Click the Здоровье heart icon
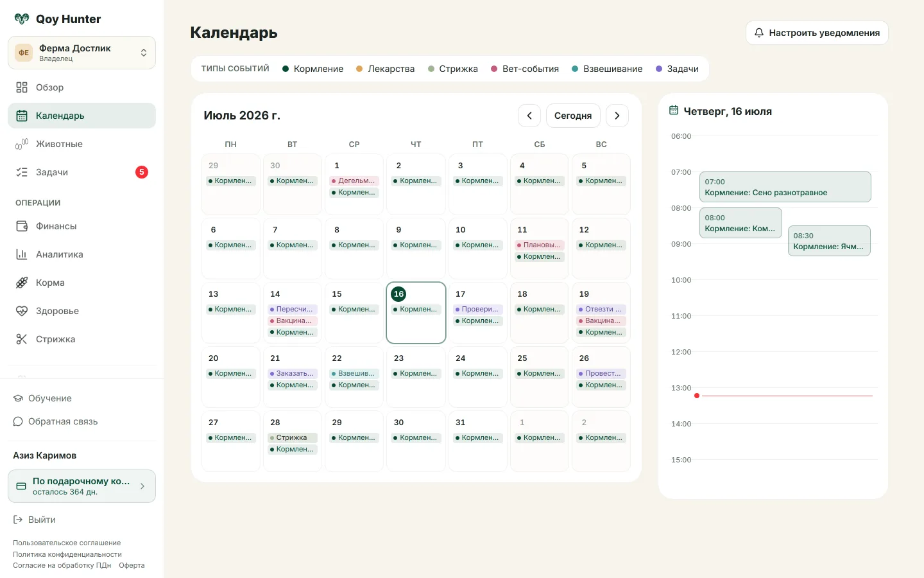The height and width of the screenshot is (578, 924). tap(22, 311)
